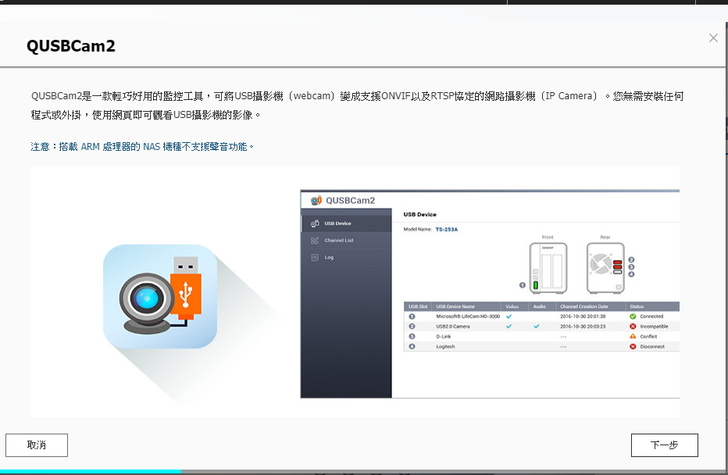
Task: Click the QUSBCam2 dialog title
Action: pyautogui.click(x=71, y=46)
